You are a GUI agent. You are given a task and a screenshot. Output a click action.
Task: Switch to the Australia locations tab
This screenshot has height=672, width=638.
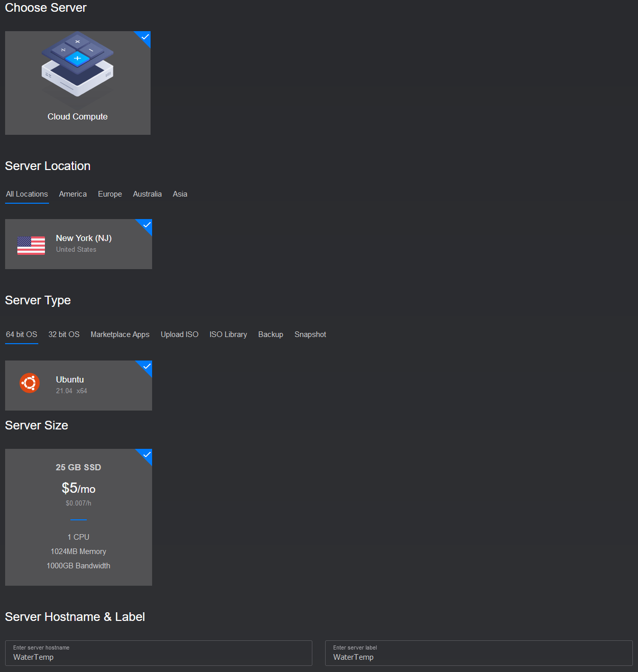tap(148, 194)
